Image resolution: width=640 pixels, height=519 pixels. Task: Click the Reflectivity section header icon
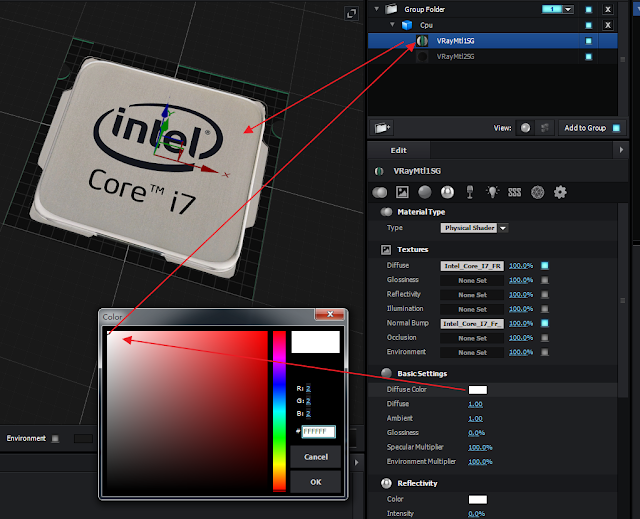[386, 484]
